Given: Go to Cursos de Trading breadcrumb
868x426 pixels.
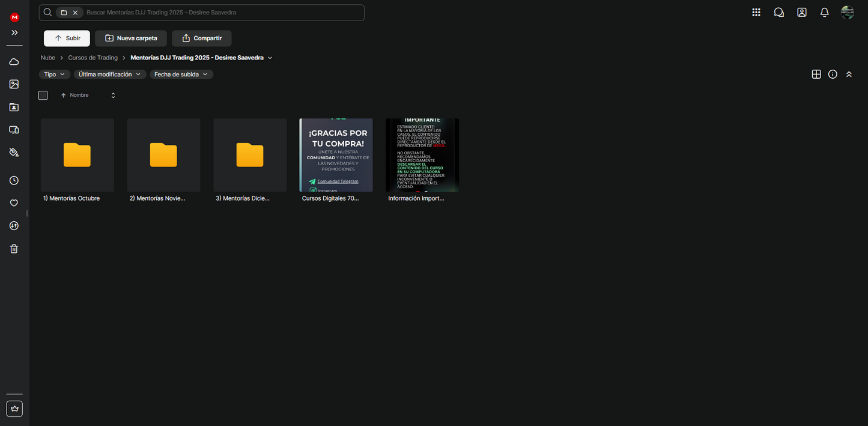Looking at the screenshot, I should (x=93, y=58).
